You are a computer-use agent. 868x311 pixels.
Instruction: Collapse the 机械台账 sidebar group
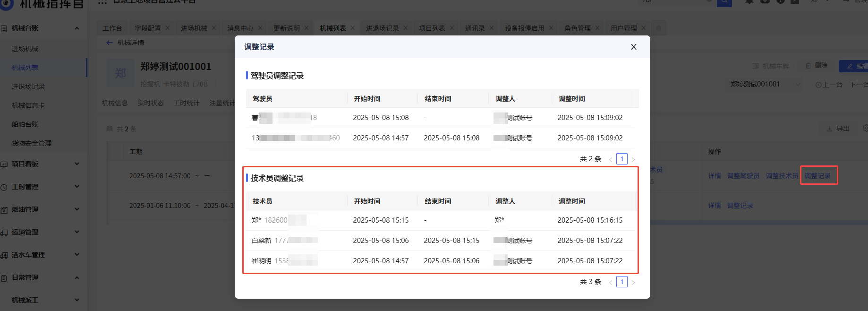77,28
